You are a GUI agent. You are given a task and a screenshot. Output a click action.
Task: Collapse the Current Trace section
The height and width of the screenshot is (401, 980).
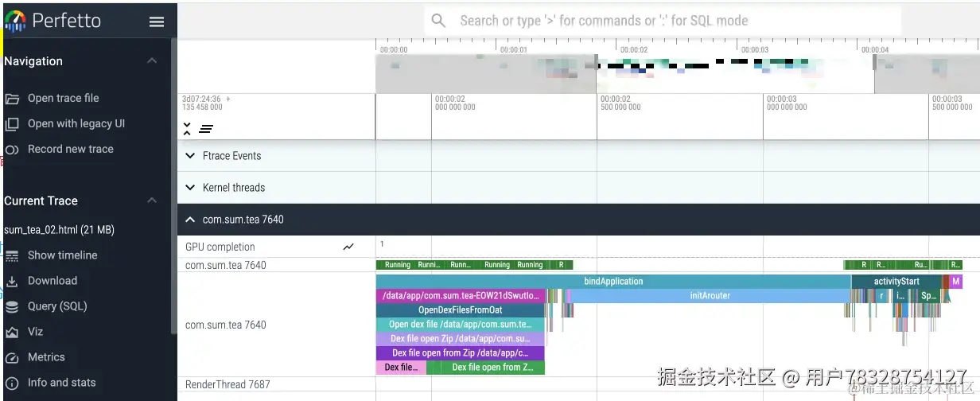pyautogui.click(x=152, y=200)
